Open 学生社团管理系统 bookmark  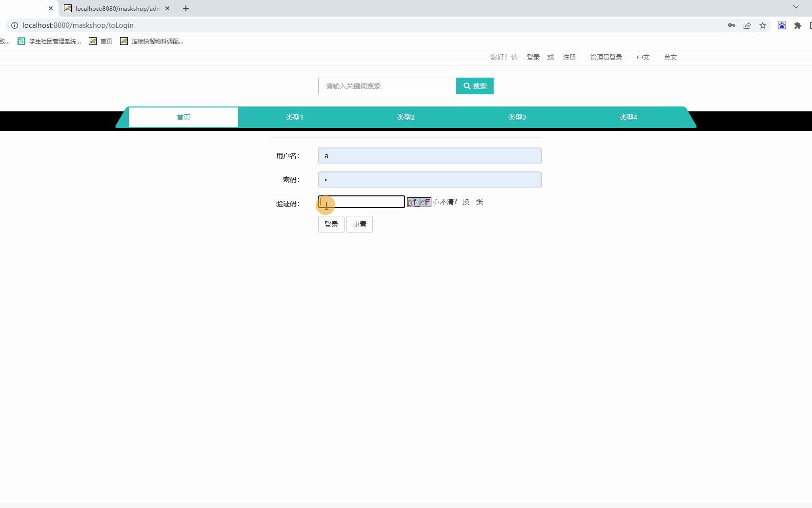pos(49,42)
